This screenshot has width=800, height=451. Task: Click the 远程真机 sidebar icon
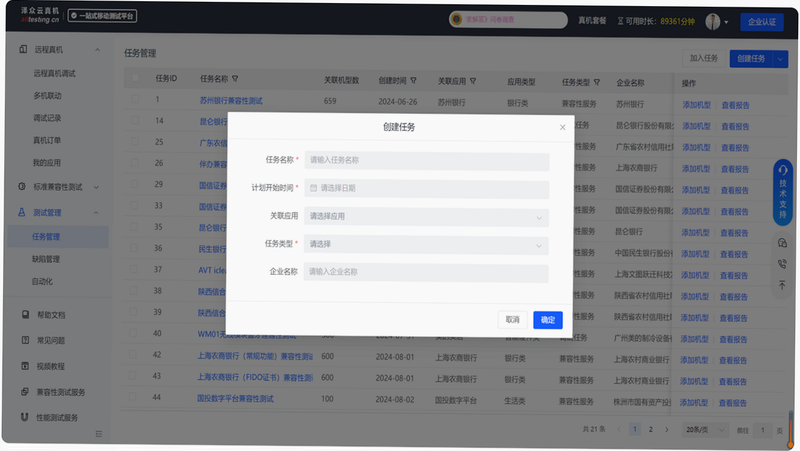coord(23,49)
